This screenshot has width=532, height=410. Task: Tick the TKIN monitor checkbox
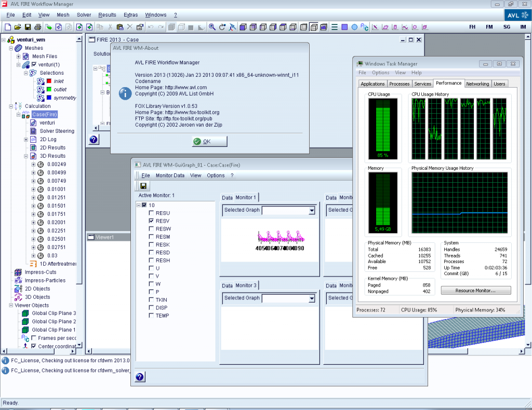coord(151,299)
